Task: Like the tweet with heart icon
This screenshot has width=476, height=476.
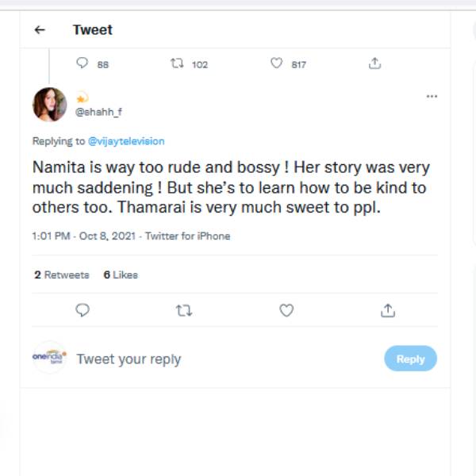Action: point(286,310)
